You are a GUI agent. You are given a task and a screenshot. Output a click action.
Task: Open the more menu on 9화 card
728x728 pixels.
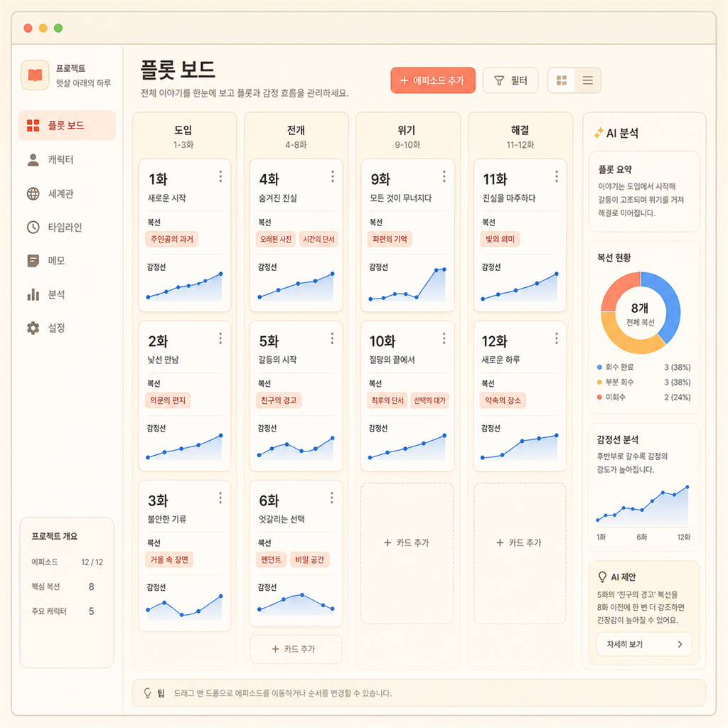[444, 176]
